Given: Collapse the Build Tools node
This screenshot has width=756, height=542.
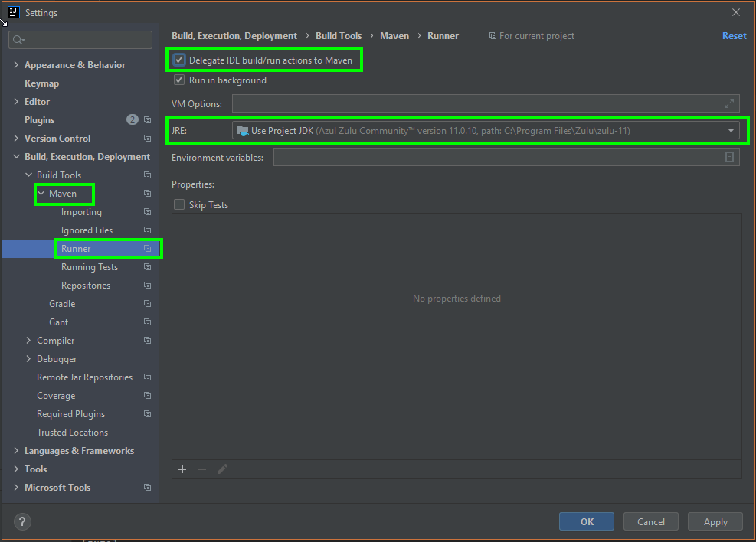Looking at the screenshot, I should pyautogui.click(x=29, y=175).
